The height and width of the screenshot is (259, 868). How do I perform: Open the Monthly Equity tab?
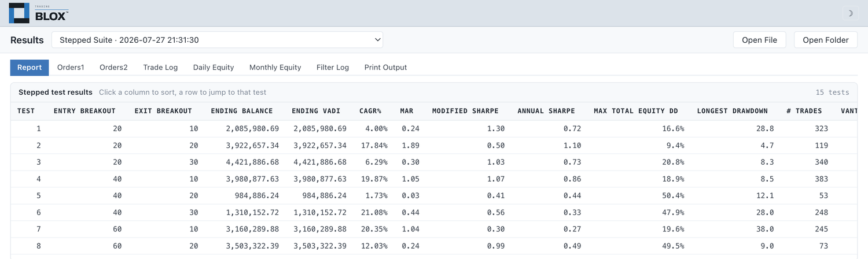click(275, 68)
